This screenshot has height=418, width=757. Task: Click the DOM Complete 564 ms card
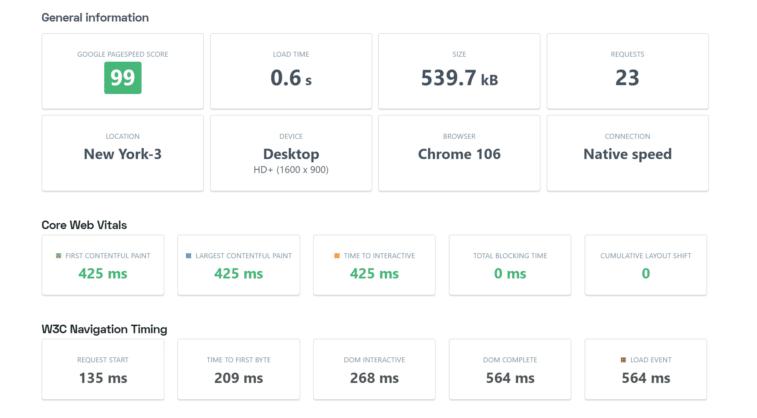point(510,369)
